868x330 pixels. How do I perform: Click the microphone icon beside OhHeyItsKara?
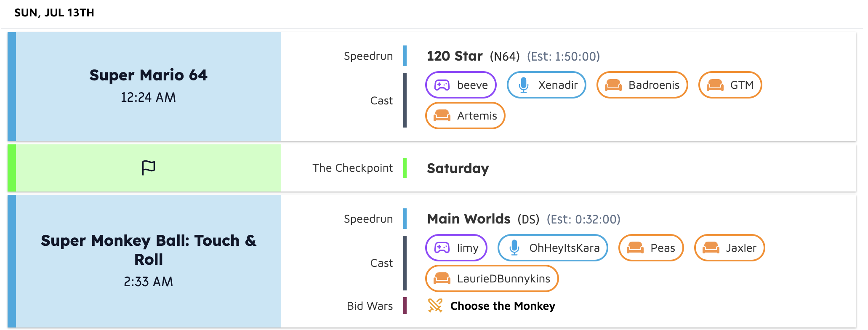pyautogui.click(x=514, y=248)
